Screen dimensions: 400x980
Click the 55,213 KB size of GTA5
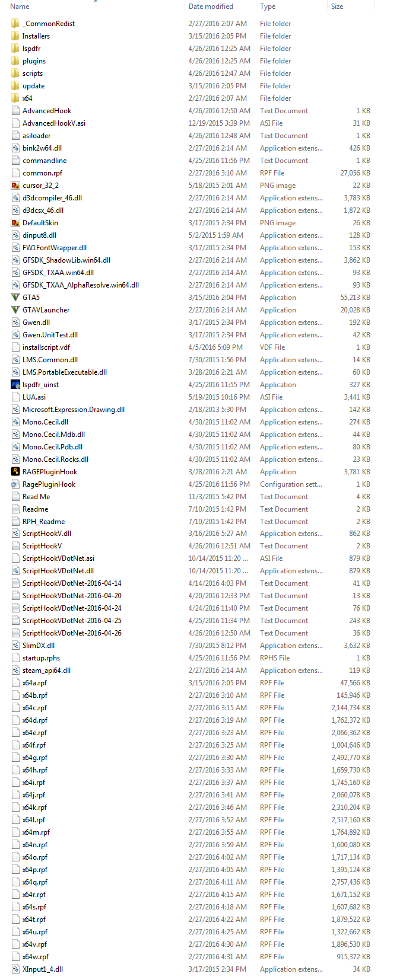[x=355, y=298]
